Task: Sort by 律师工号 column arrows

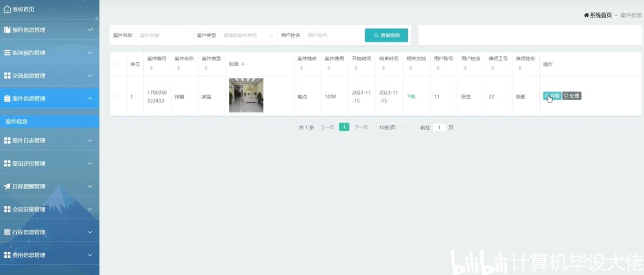Action: [492, 68]
